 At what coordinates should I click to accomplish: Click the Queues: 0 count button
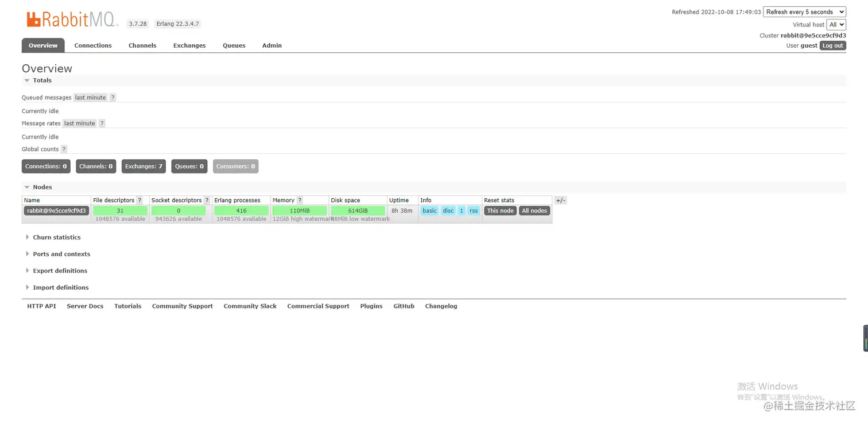tap(189, 167)
